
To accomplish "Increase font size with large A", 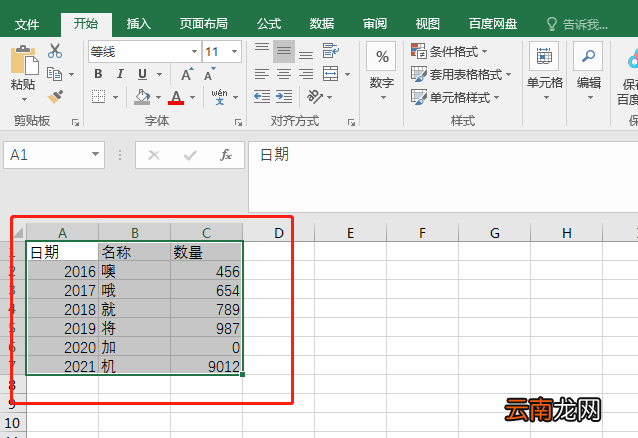I will 187,74.
